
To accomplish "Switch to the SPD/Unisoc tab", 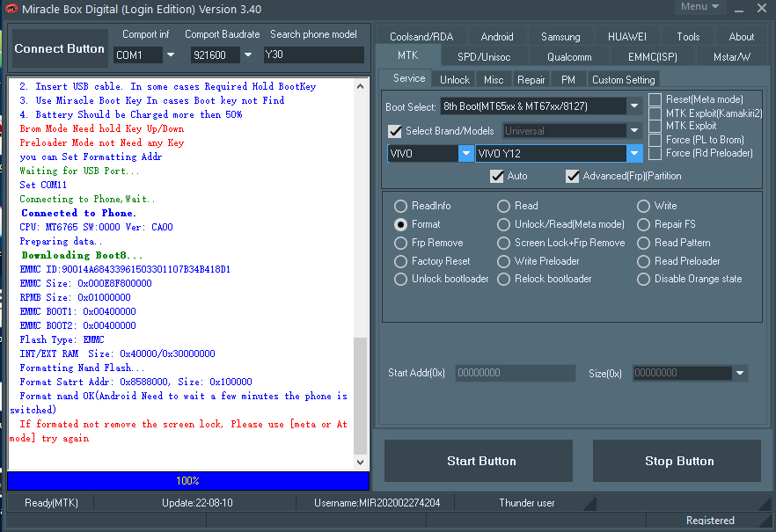I will click(484, 57).
